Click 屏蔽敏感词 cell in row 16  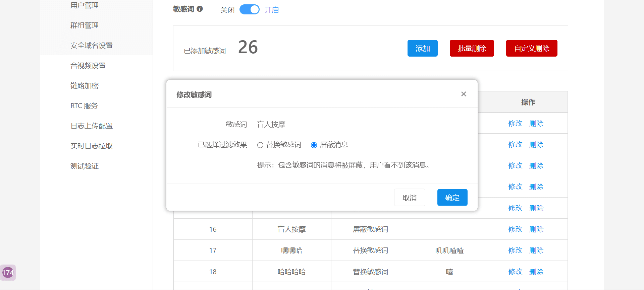(370, 229)
